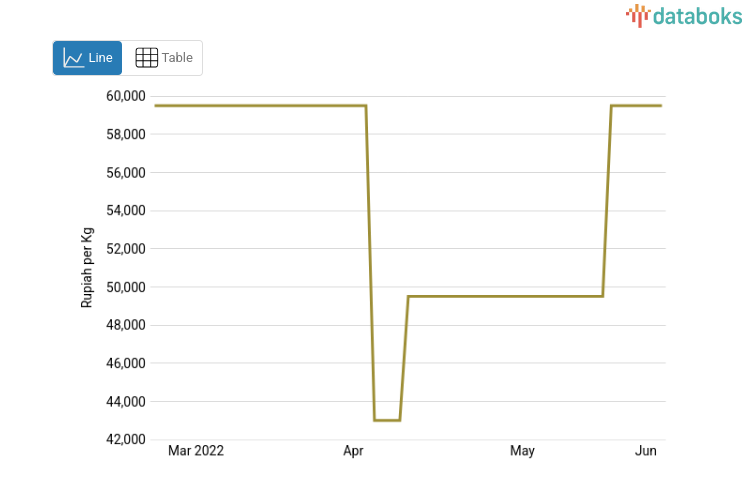The image size is (753, 498).
Task: Click the 60,000 y-axis label
Action: (126, 96)
